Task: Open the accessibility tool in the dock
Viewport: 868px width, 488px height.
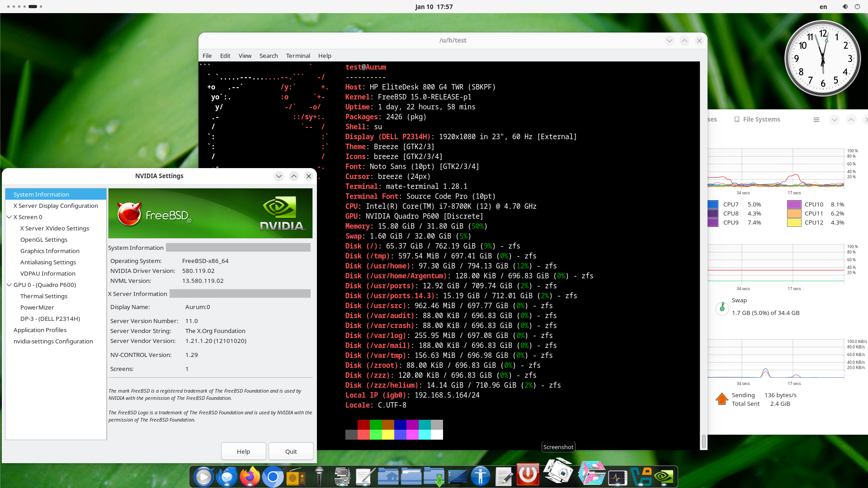Action: [481, 476]
